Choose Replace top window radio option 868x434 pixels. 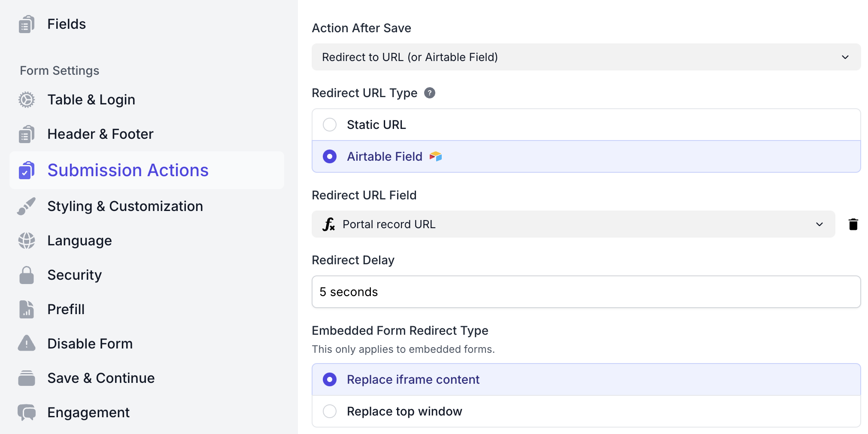[330, 411]
